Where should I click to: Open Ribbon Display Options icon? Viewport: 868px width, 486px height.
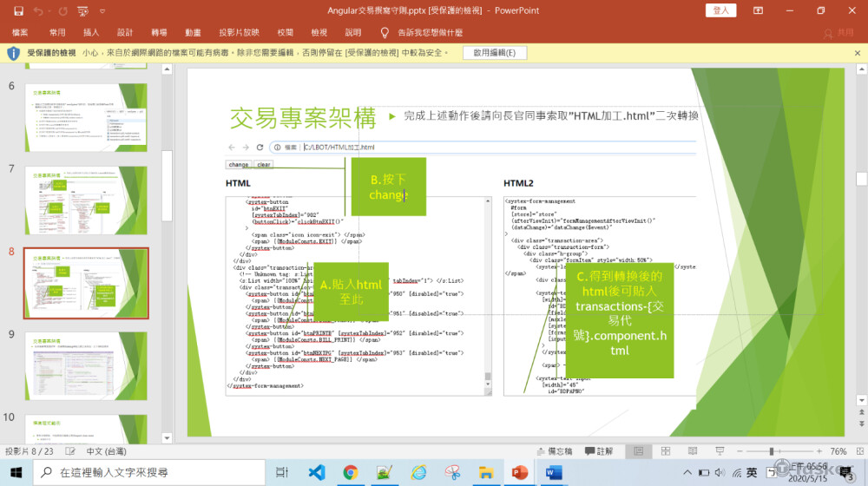tap(758, 10)
